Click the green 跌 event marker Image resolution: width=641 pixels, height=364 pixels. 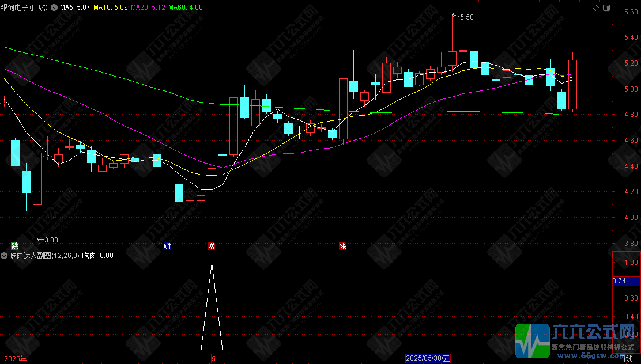click(x=15, y=246)
